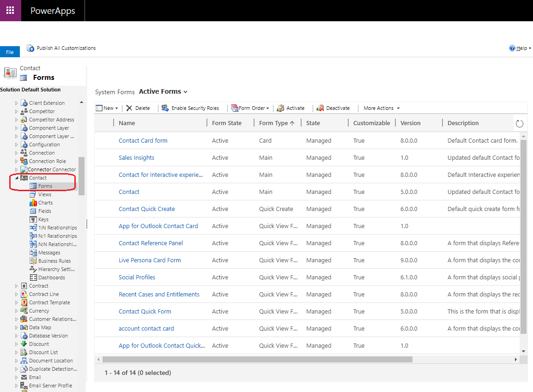Select the Database Version tree item

click(48, 336)
